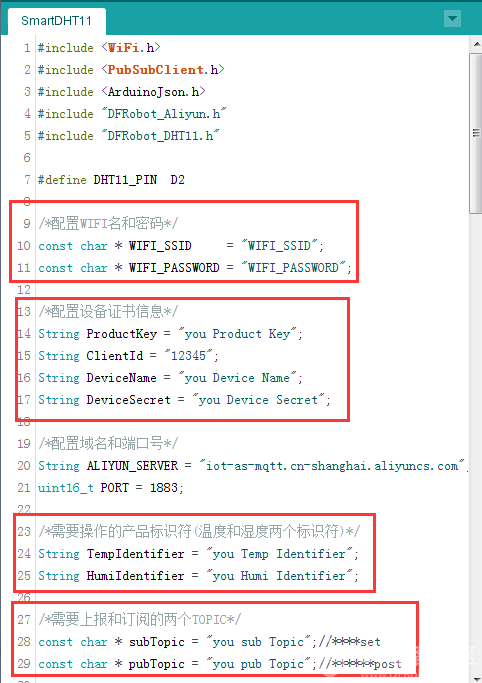Click the scrollbar up arrow

[476, 44]
